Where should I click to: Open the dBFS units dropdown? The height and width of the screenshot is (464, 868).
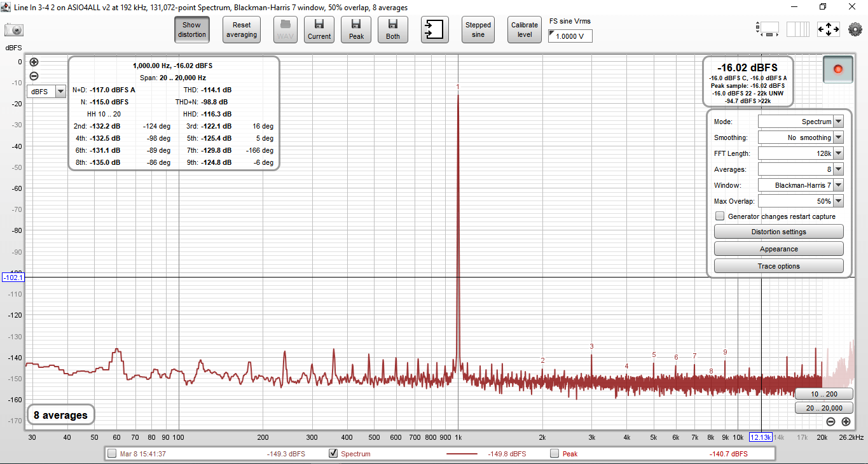[x=46, y=91]
